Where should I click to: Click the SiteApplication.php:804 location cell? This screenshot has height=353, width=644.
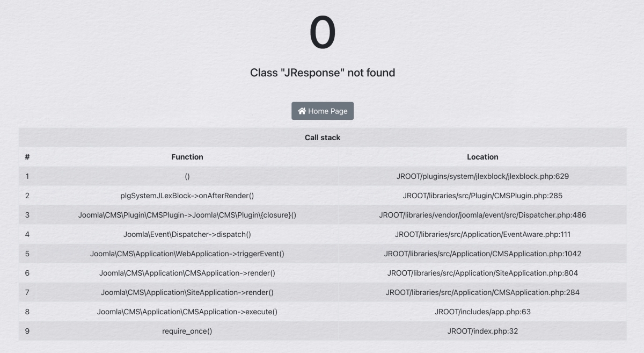click(x=482, y=273)
